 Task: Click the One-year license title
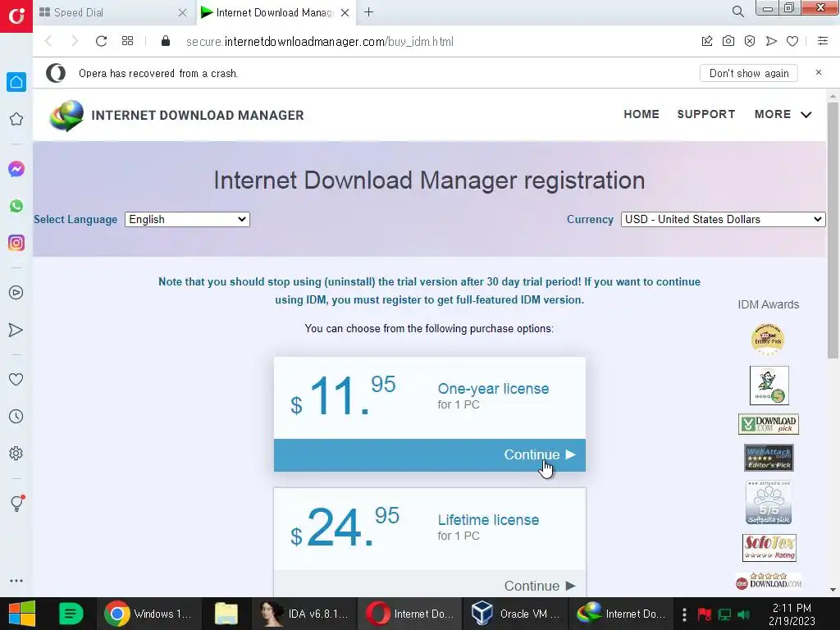pos(493,388)
